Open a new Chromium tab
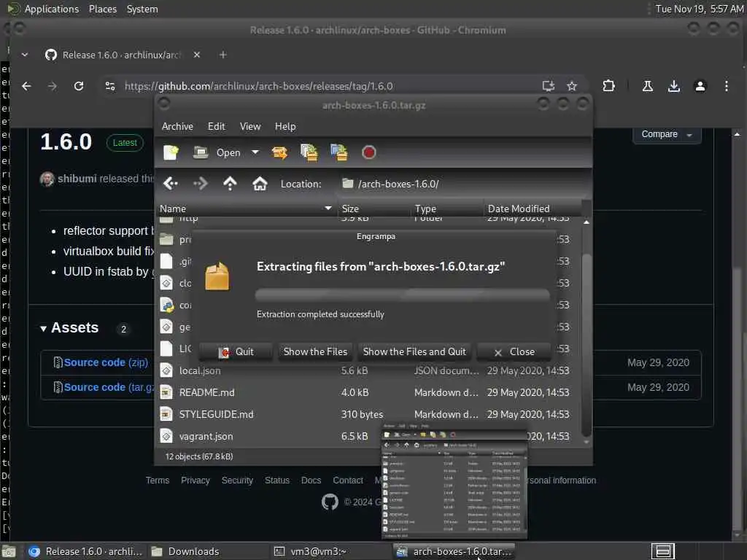 point(223,55)
